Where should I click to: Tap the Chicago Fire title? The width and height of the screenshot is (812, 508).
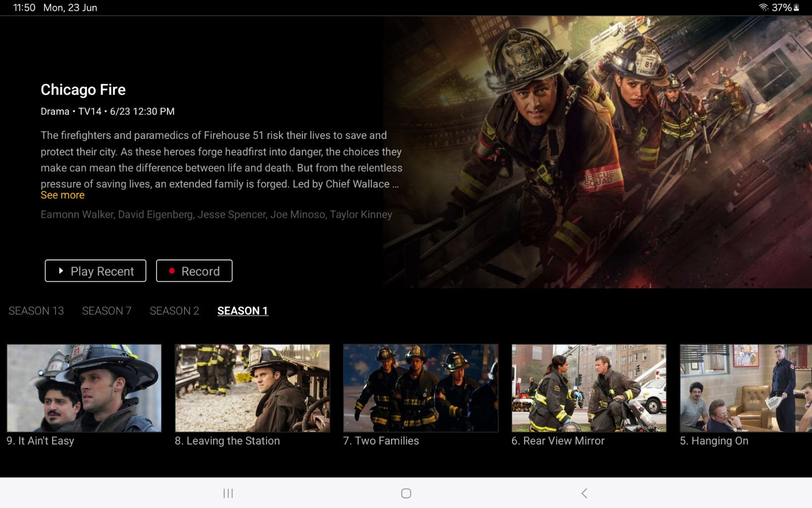[x=83, y=89]
